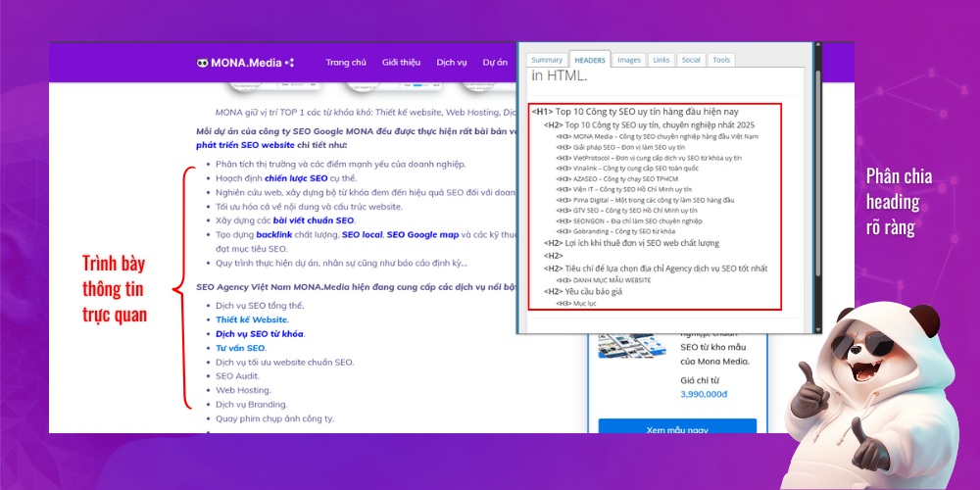The width and height of the screenshot is (980, 490).
Task: Open Trang chủ in navigation
Action: pyautogui.click(x=346, y=63)
